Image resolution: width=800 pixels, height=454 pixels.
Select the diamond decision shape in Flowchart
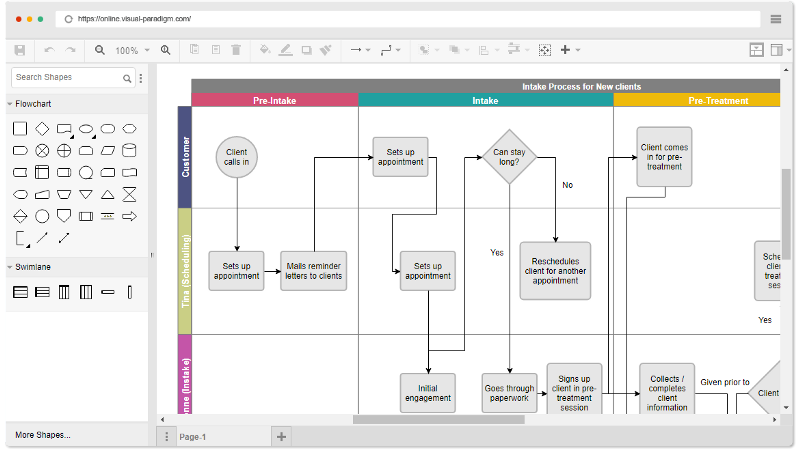tap(42, 128)
